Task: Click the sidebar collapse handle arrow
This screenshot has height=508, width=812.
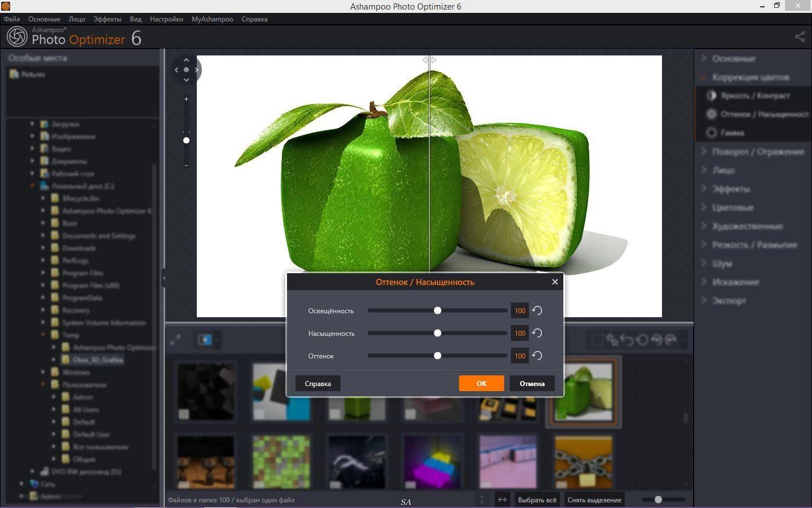Action: [x=164, y=278]
